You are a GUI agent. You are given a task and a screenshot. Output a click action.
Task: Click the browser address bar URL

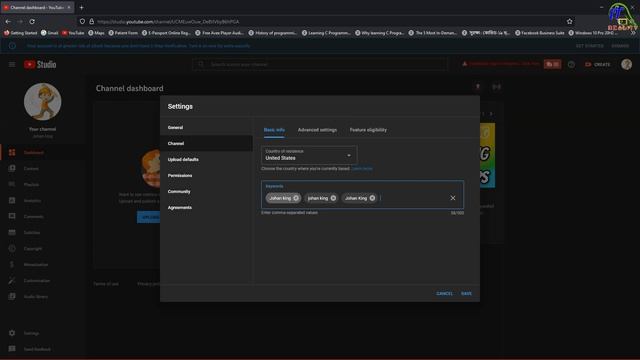click(x=168, y=22)
